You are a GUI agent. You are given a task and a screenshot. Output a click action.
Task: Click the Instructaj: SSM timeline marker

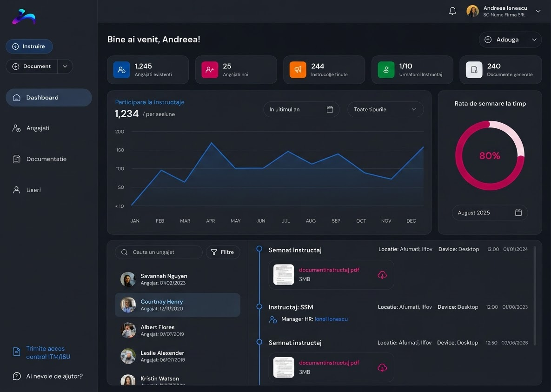pos(259,306)
